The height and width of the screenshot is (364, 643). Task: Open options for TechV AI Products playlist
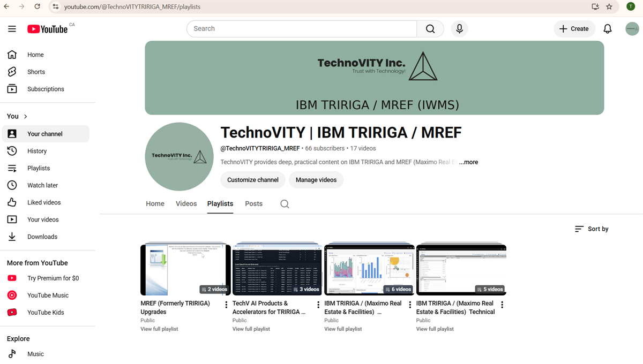coord(318,305)
